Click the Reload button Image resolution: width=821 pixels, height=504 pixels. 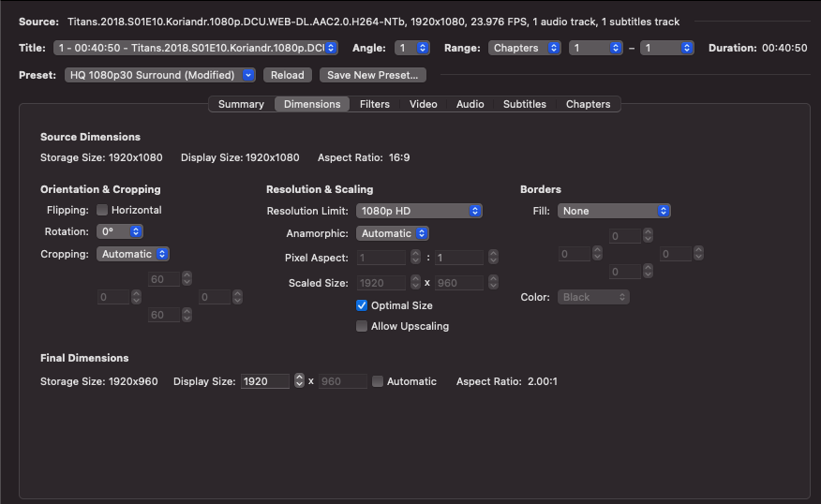pyautogui.click(x=288, y=75)
